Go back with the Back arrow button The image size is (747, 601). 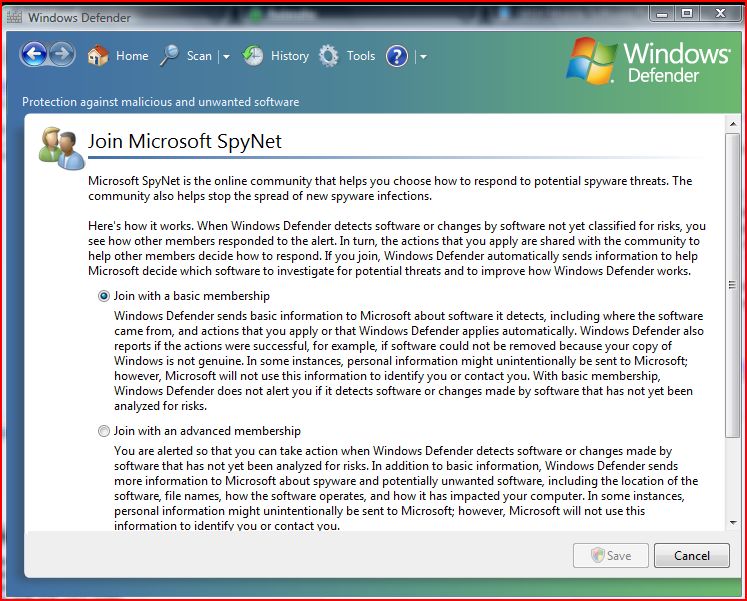(33, 55)
